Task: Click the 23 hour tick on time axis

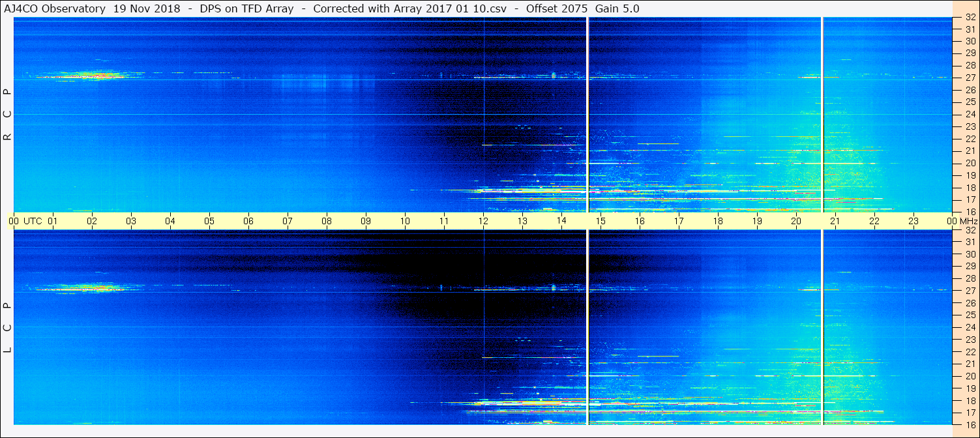Action: pos(913,221)
